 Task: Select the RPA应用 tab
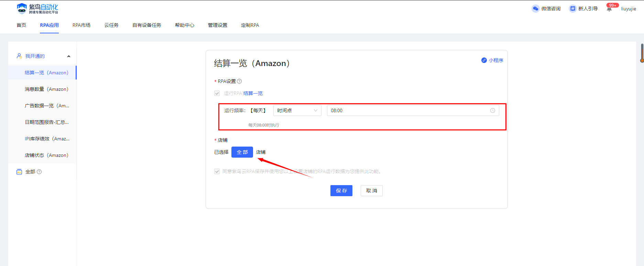(49, 25)
